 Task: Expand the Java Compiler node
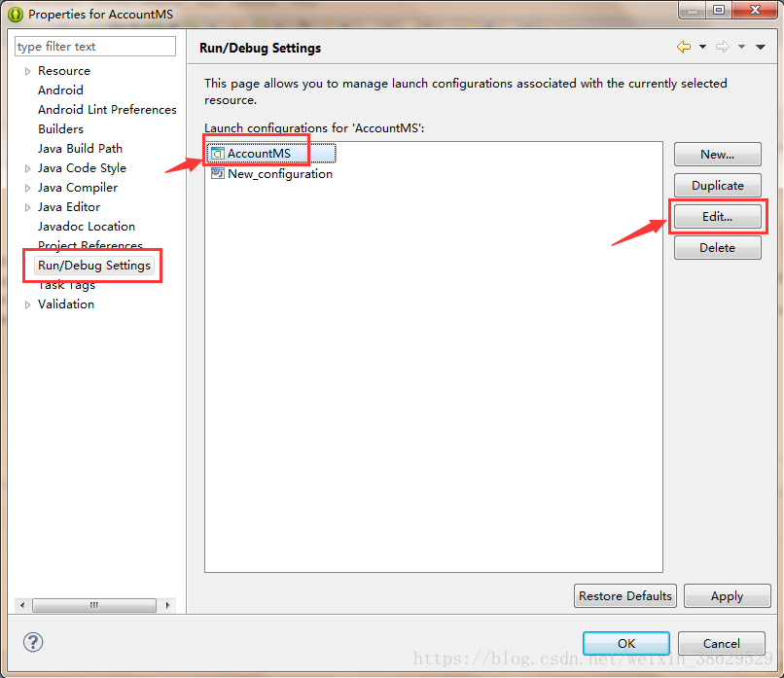[x=27, y=189]
